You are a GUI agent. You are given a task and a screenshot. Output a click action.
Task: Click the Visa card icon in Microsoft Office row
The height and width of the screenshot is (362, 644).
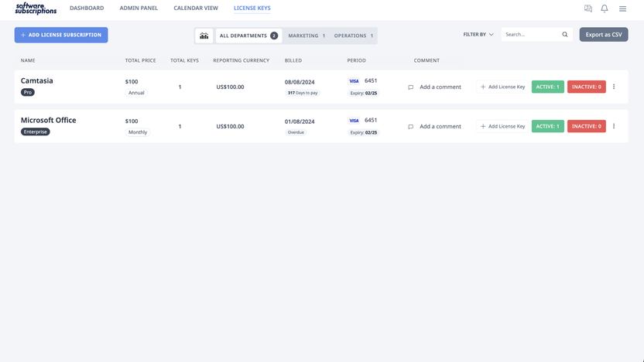click(354, 121)
